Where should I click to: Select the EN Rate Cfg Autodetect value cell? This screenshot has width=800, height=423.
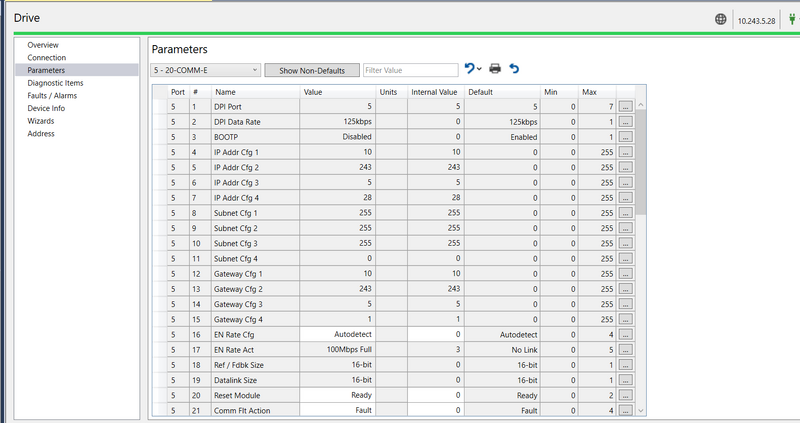[x=339, y=334]
